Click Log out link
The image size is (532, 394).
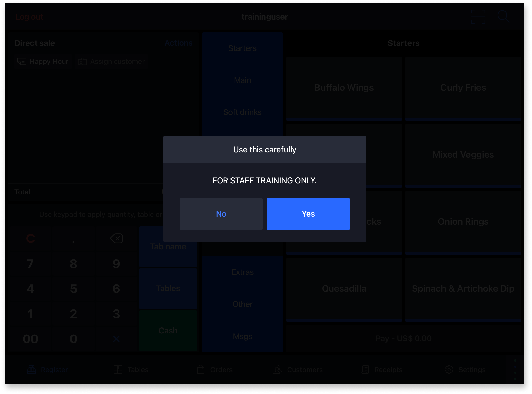click(x=29, y=17)
